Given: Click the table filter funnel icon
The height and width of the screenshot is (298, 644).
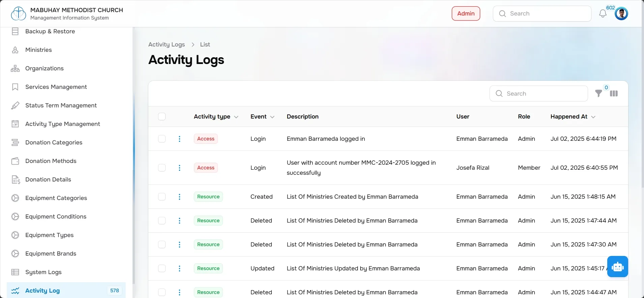Looking at the screenshot, I should (x=598, y=94).
